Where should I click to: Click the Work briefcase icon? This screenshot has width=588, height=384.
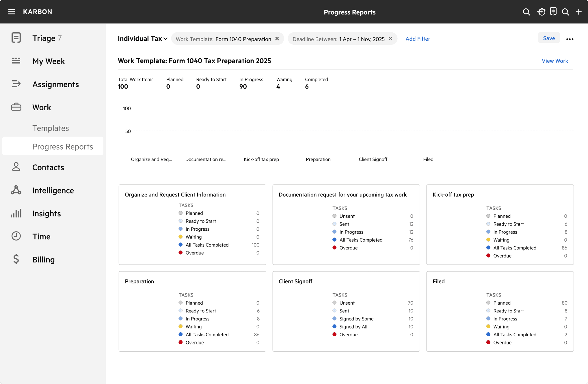[16, 107]
